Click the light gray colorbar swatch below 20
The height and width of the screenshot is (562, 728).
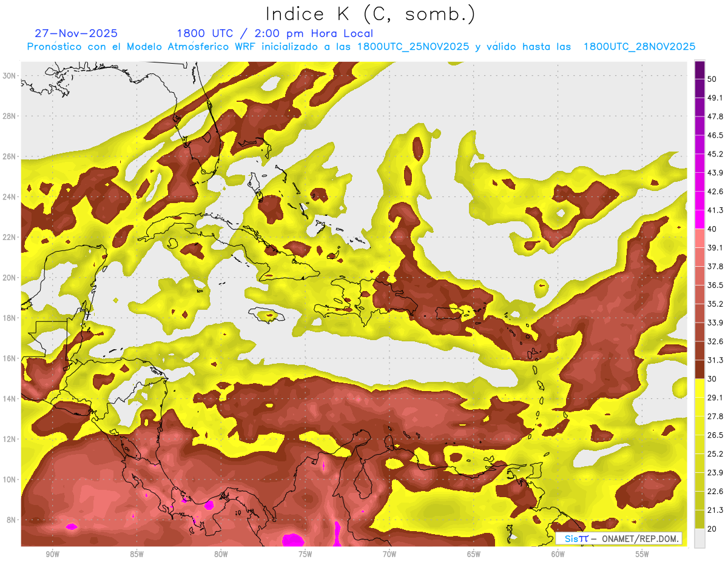coord(699,538)
